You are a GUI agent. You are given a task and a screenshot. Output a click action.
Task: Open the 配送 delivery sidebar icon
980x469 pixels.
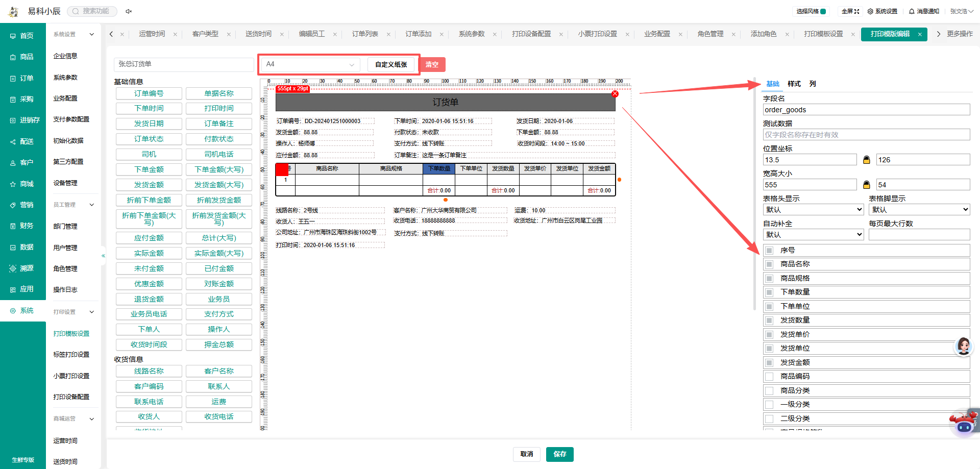(13, 142)
